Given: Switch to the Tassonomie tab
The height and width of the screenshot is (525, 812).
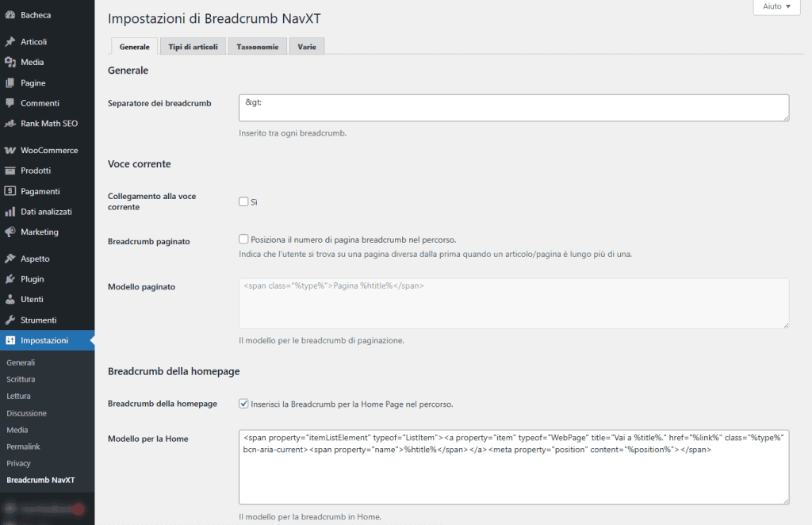Looking at the screenshot, I should (257, 46).
